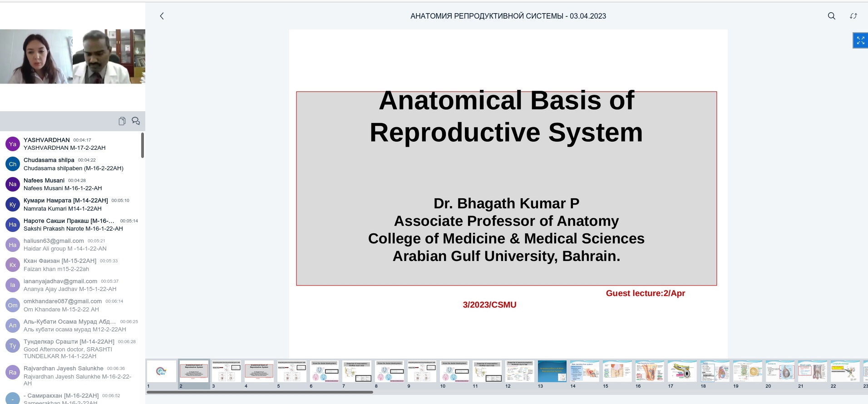The width and height of the screenshot is (868, 404).
Task: Click the 'Om' avatar for omkhandare087
Action: point(13,305)
